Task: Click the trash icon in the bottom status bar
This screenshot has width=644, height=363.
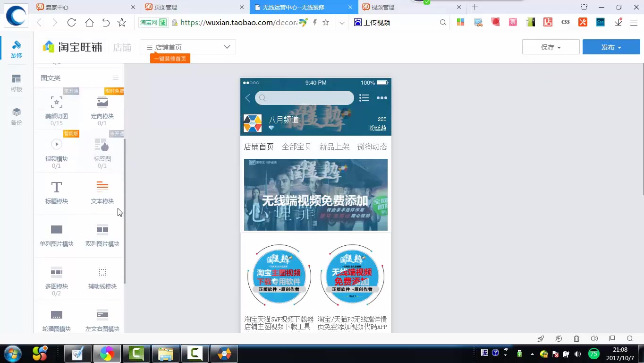Action: click(576, 338)
